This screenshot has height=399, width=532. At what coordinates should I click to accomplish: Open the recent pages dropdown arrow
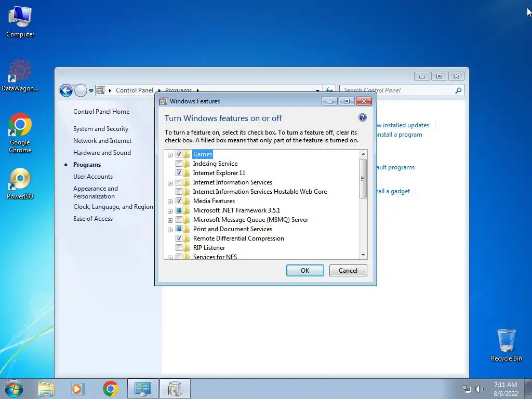pos(91,91)
